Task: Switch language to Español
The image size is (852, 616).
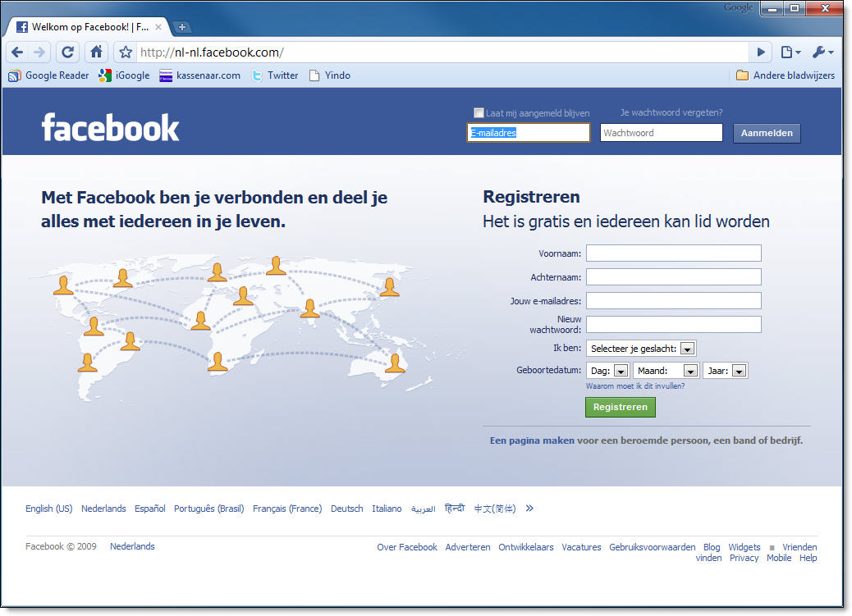Action: 150,509
